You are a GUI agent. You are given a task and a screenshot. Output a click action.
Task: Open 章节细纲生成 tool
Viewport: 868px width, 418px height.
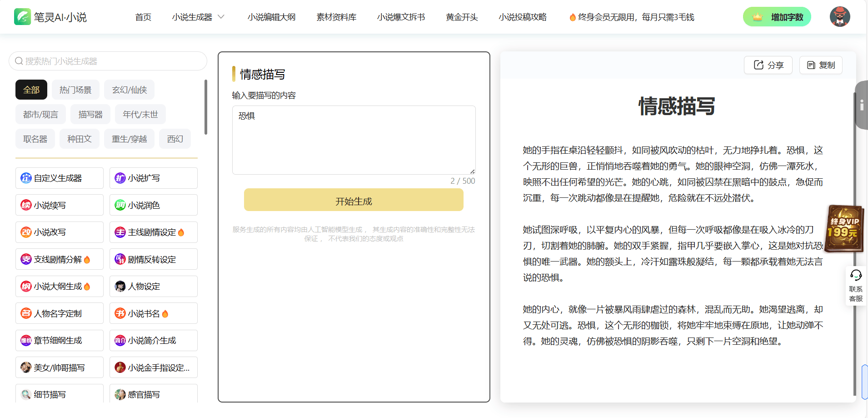60,341
